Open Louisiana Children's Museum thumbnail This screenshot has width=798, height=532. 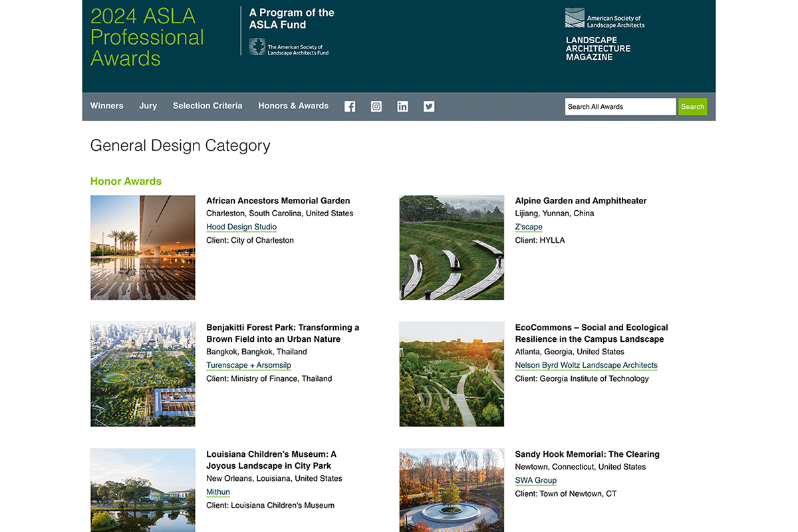[x=143, y=490]
